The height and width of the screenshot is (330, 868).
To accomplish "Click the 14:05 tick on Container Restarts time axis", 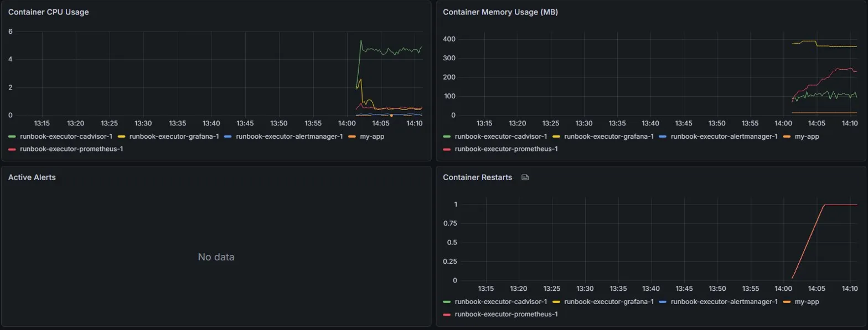I will [x=817, y=288].
